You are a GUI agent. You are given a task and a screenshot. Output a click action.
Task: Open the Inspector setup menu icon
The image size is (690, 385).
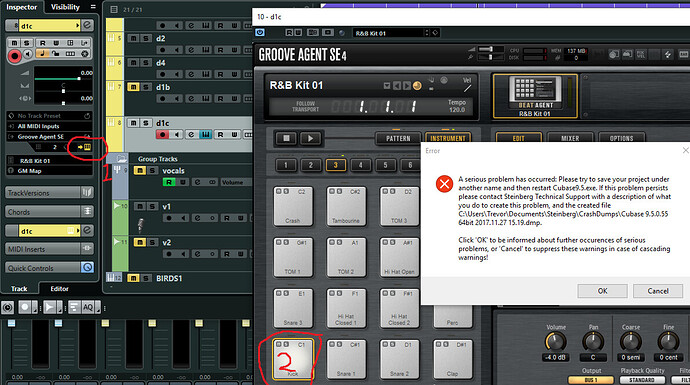pyautogui.click(x=93, y=7)
